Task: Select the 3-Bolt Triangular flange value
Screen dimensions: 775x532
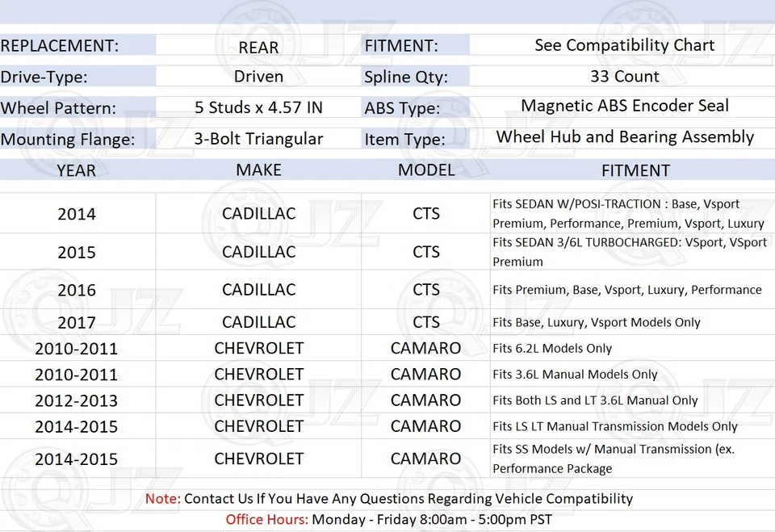Action: click(258, 138)
